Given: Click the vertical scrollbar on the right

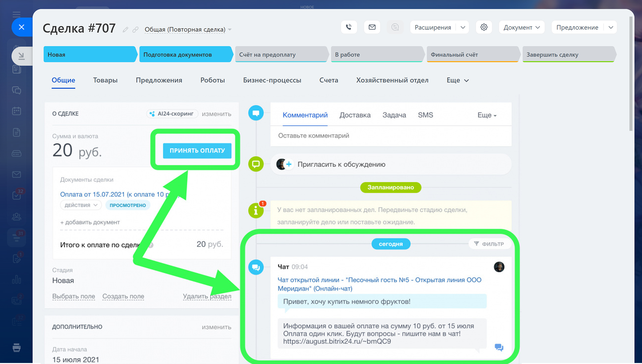Looking at the screenshot, I should [x=631, y=74].
